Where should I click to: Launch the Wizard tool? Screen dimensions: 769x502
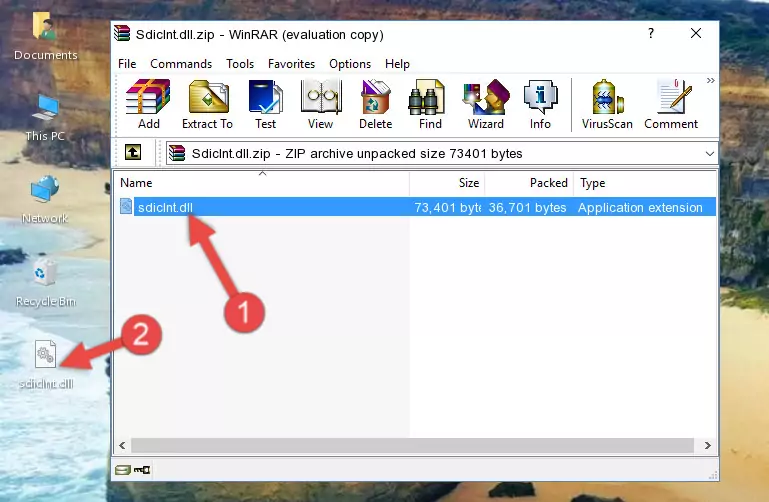[x=486, y=104]
